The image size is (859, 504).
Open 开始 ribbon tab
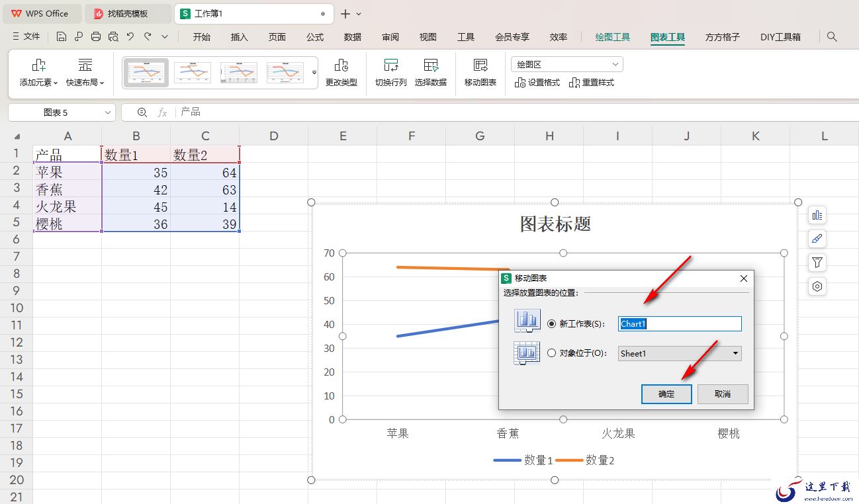point(202,37)
